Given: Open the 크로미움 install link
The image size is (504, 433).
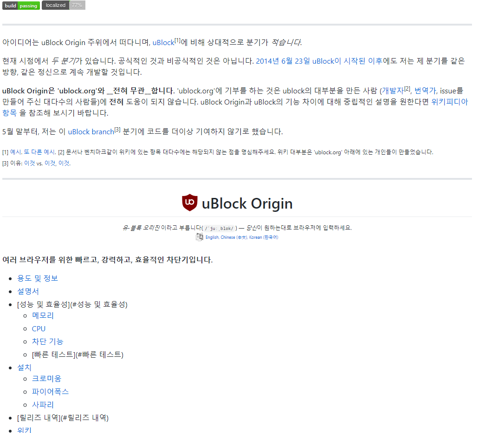Looking at the screenshot, I should 46,378.
